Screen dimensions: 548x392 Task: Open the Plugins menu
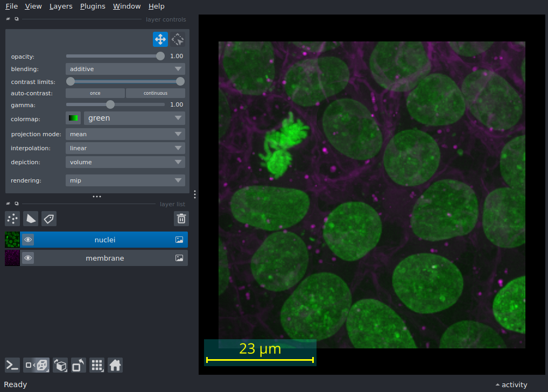pos(92,6)
